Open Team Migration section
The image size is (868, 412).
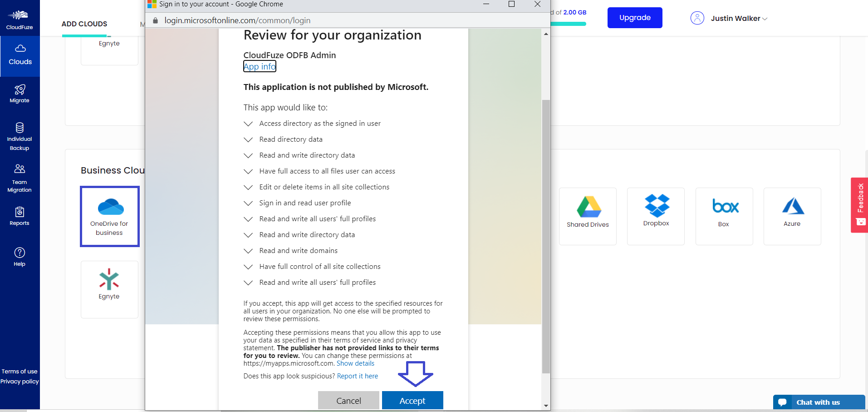click(x=20, y=179)
